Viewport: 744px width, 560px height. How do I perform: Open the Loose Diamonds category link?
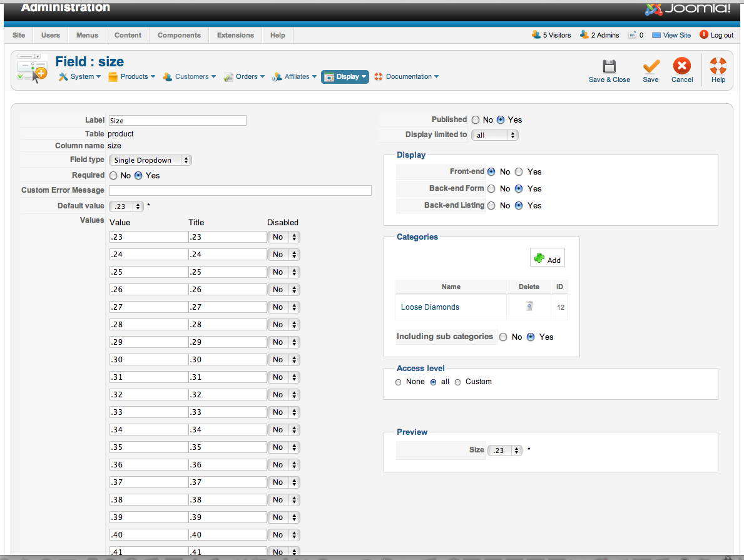pyautogui.click(x=430, y=307)
